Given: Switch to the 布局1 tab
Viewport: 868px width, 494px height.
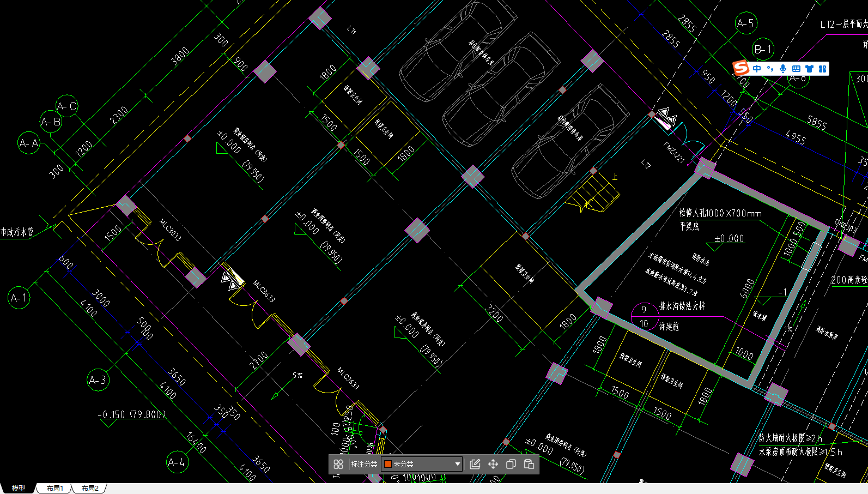Looking at the screenshot, I should (x=54, y=488).
